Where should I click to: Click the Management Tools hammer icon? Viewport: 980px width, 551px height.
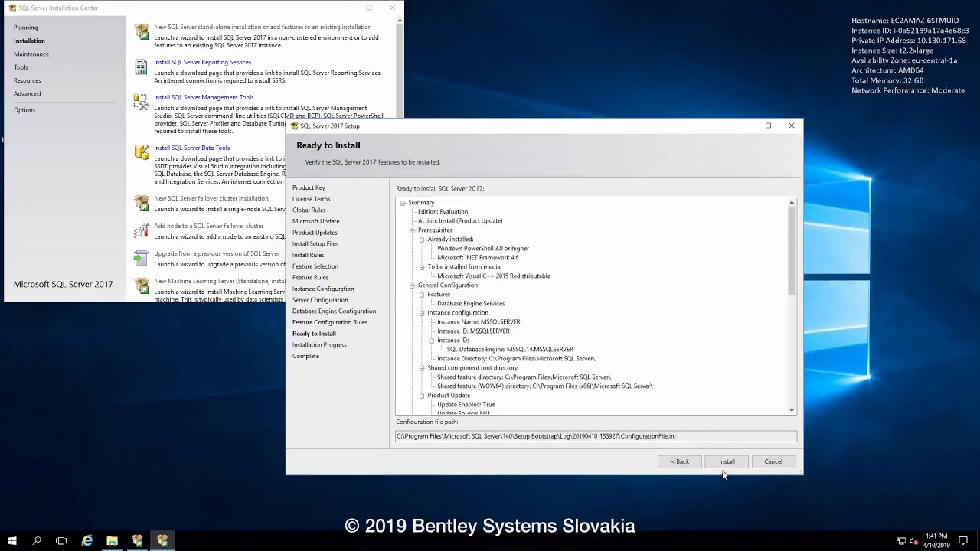click(141, 101)
